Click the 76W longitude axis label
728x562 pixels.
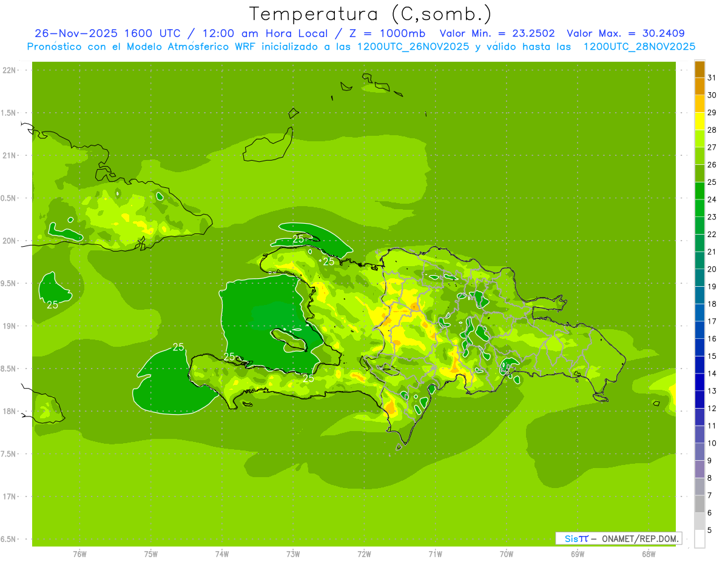click(79, 554)
